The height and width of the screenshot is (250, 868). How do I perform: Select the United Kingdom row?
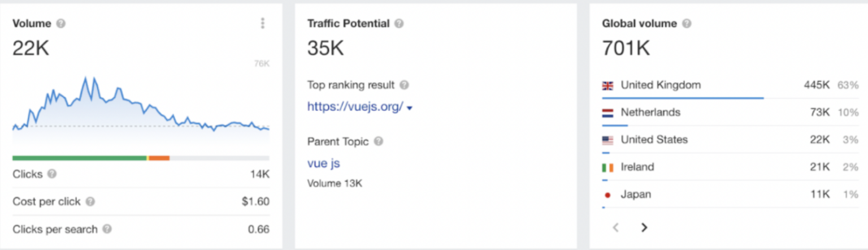[731, 85]
